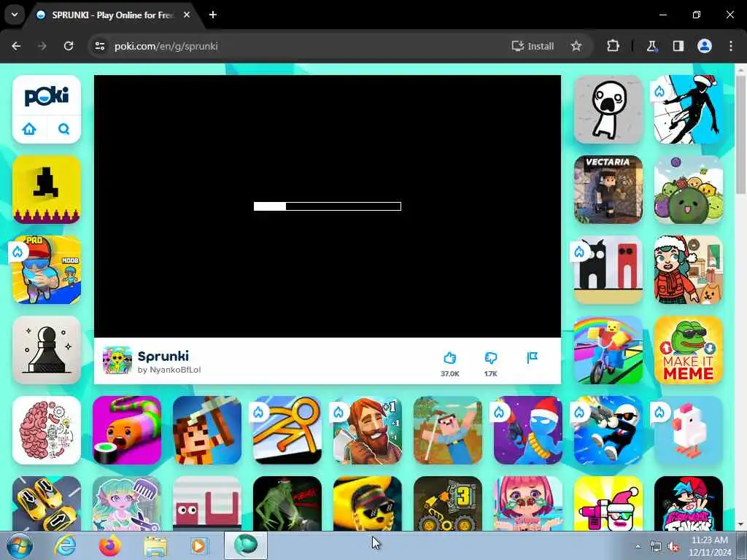The width and height of the screenshot is (747, 560).
Task: Open the Crossy chicken game tile
Action: 689,430
